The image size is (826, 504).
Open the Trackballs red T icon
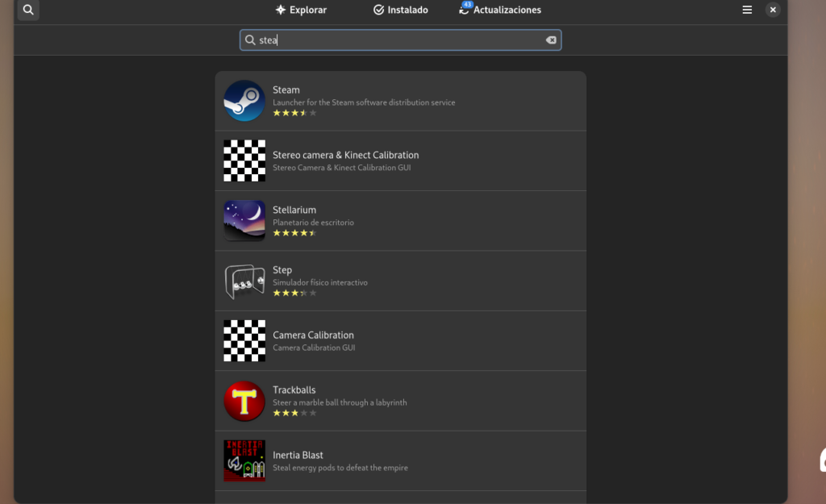(x=244, y=401)
